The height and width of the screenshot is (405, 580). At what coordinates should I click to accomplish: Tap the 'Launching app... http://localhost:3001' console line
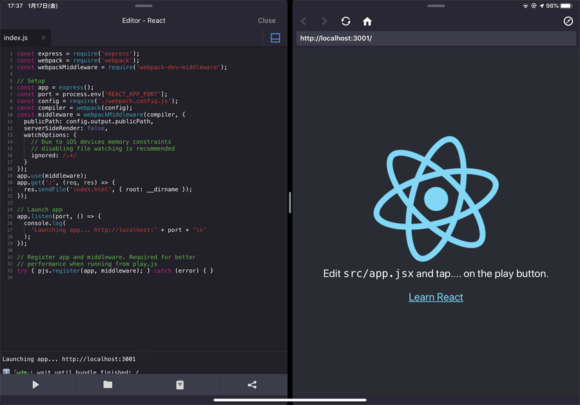(x=69, y=359)
